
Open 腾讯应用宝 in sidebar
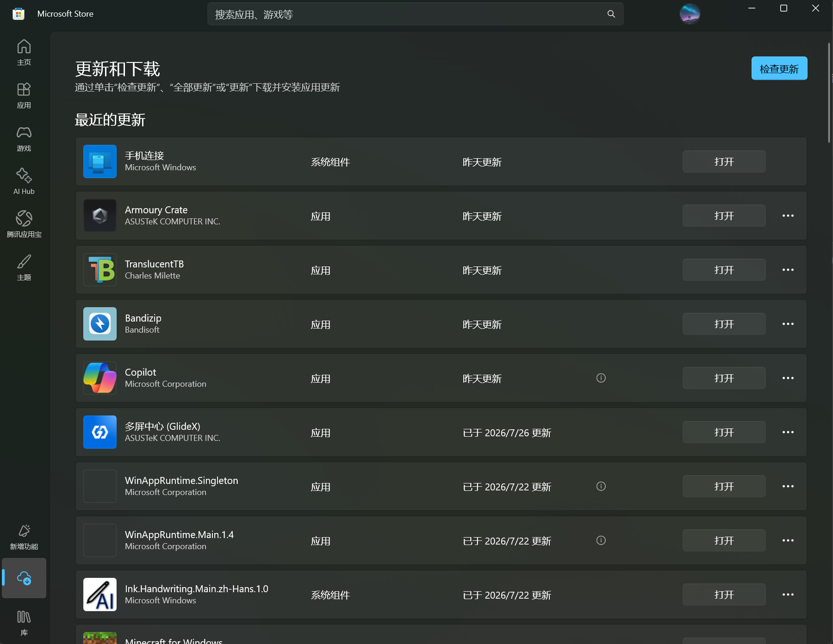24,225
